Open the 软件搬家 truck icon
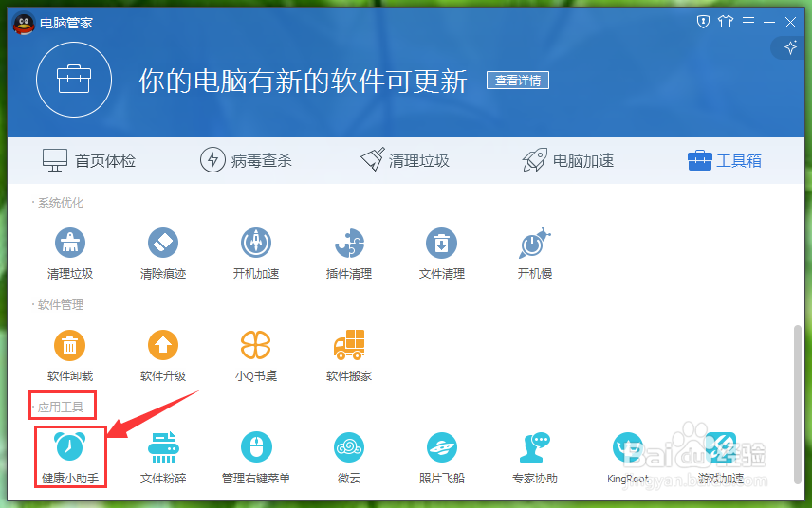This screenshot has height=508, width=812. (349, 345)
